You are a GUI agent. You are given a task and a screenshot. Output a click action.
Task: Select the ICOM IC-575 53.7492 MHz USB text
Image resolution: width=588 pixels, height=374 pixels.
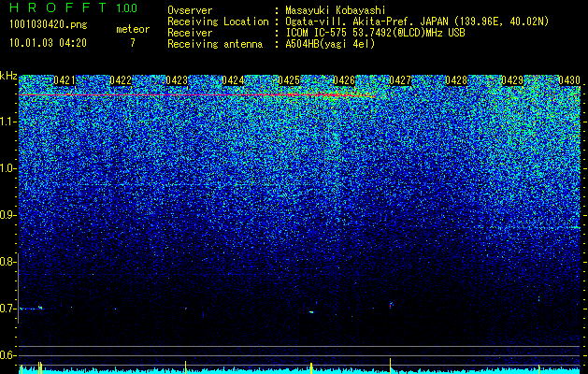(x=375, y=33)
